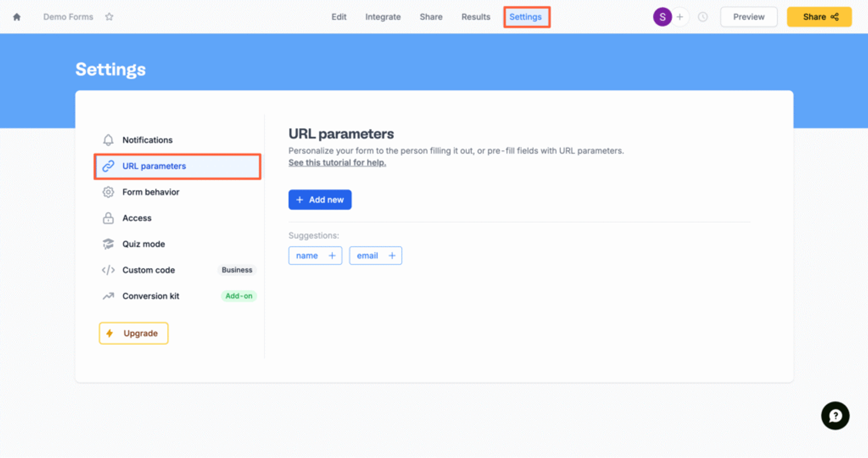
Task: Add a collaborator with the plus icon
Action: pos(680,17)
